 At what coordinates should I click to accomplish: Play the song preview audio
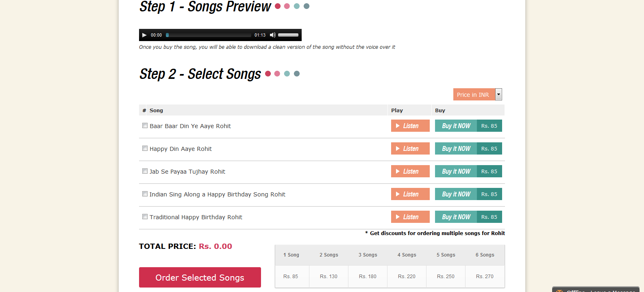[144, 35]
